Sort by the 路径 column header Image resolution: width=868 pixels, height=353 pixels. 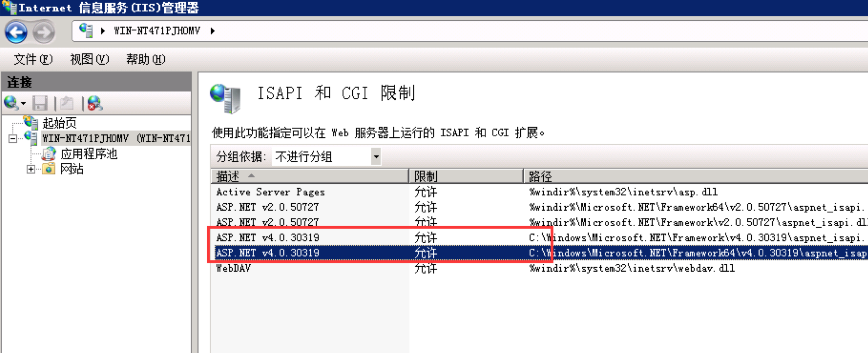pos(696,176)
